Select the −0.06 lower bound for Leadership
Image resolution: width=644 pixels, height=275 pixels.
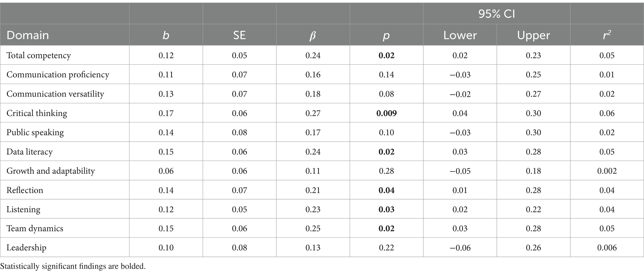[x=460, y=248]
